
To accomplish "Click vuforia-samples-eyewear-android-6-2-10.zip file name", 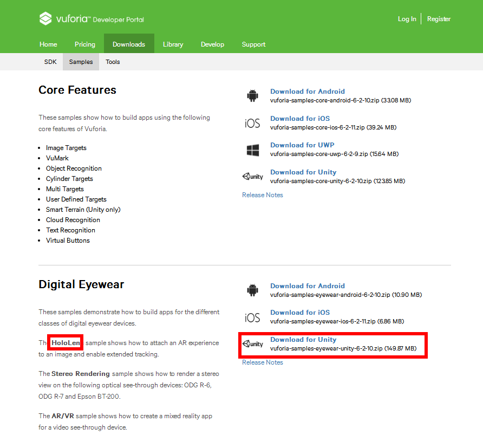I will point(330,295).
